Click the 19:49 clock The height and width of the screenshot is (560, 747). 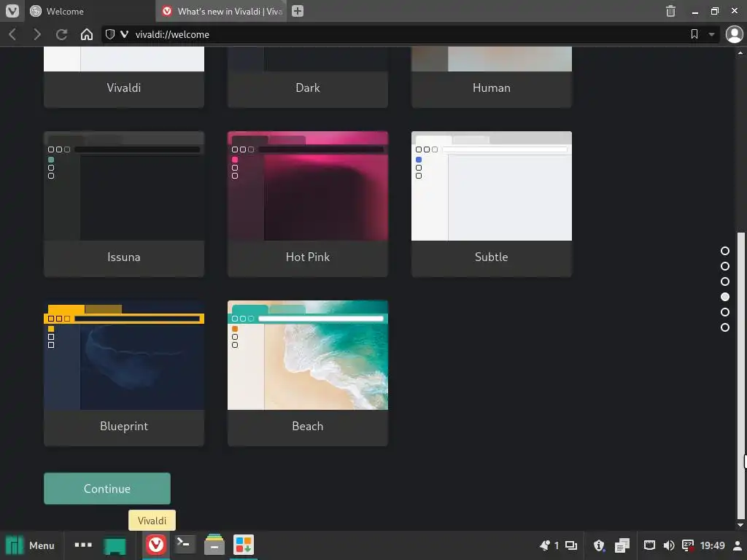[712, 545]
